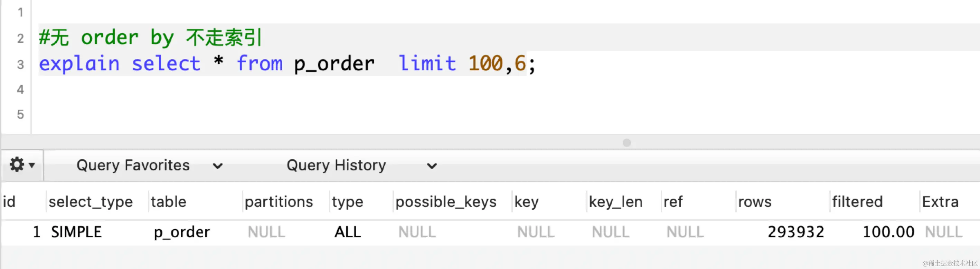Select the SIMPLE result row cell
980x269 pixels.
[76, 232]
